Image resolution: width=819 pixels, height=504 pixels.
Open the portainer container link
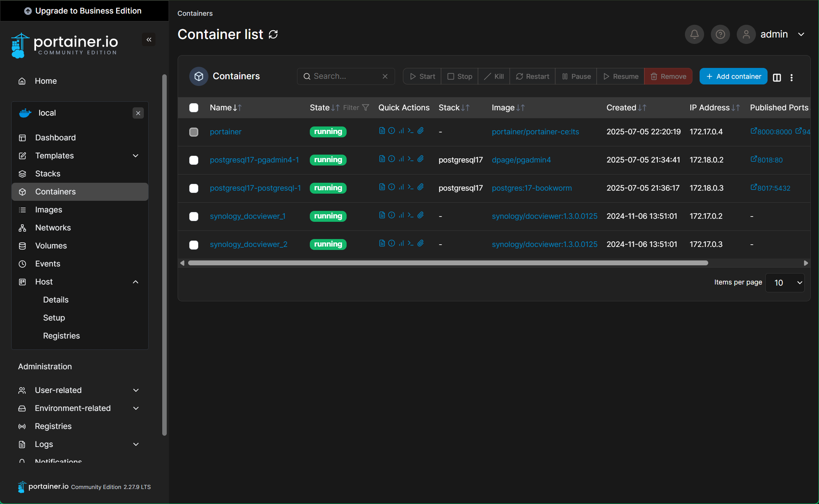(x=225, y=132)
